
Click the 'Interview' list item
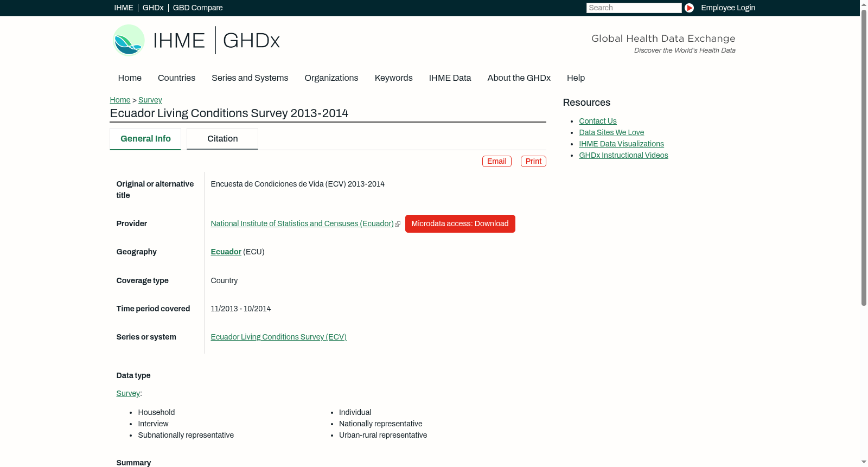coord(153,424)
